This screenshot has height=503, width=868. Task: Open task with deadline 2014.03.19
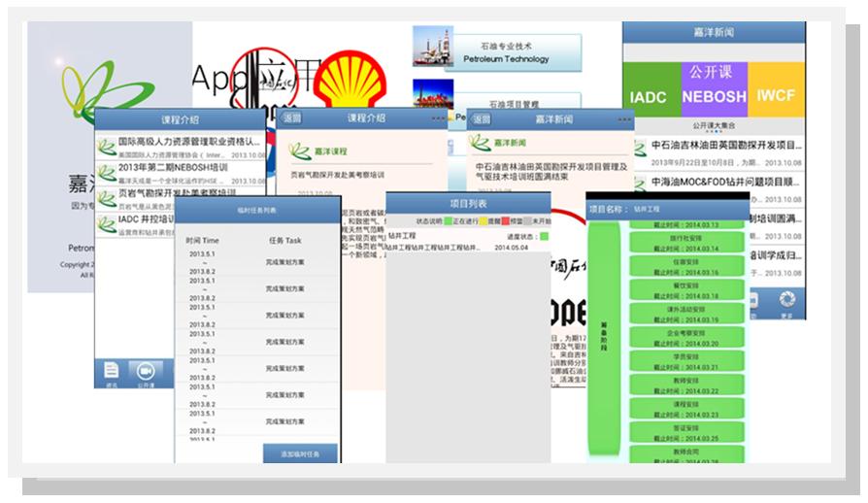coord(687,315)
